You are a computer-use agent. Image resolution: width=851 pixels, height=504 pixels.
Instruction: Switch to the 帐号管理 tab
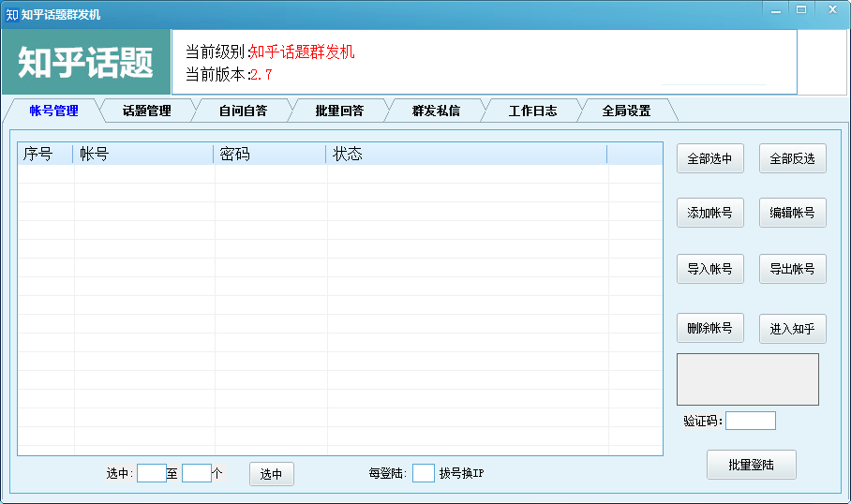pyautogui.click(x=53, y=111)
